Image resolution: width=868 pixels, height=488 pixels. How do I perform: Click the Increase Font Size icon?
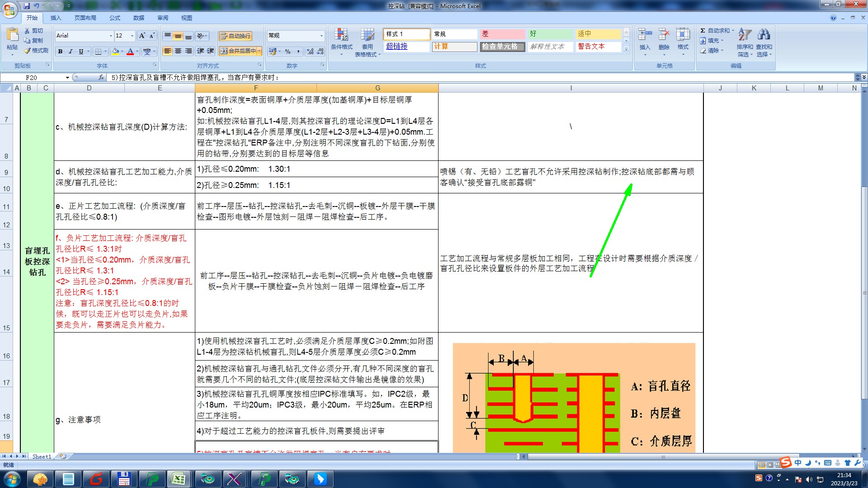point(142,36)
